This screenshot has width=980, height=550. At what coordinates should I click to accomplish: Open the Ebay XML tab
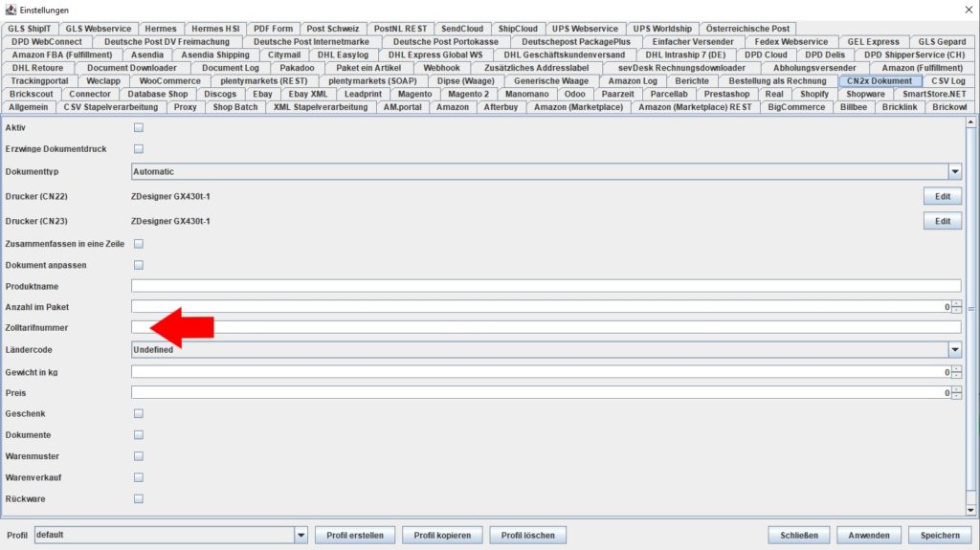point(307,94)
